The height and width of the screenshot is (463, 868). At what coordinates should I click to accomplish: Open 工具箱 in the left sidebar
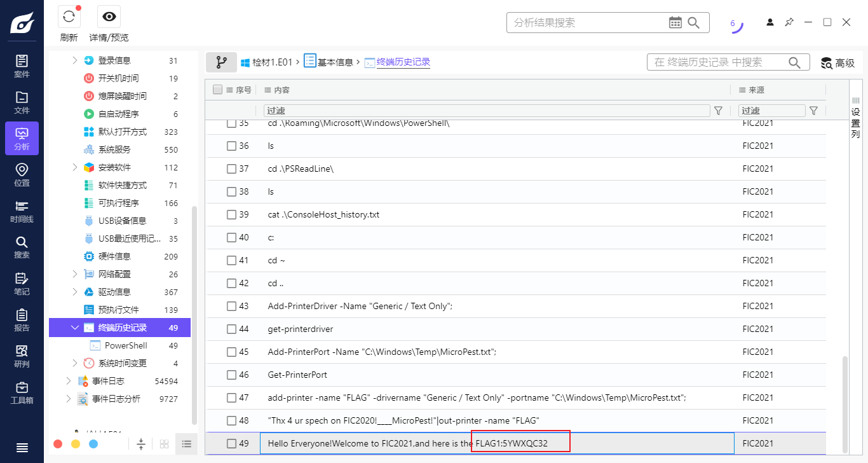tap(22, 393)
